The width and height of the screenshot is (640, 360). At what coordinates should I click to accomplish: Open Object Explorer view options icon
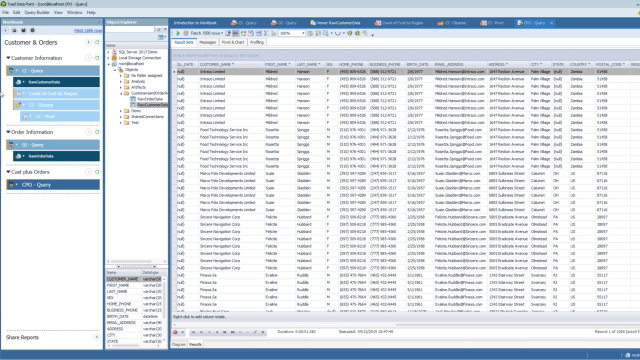162,37
